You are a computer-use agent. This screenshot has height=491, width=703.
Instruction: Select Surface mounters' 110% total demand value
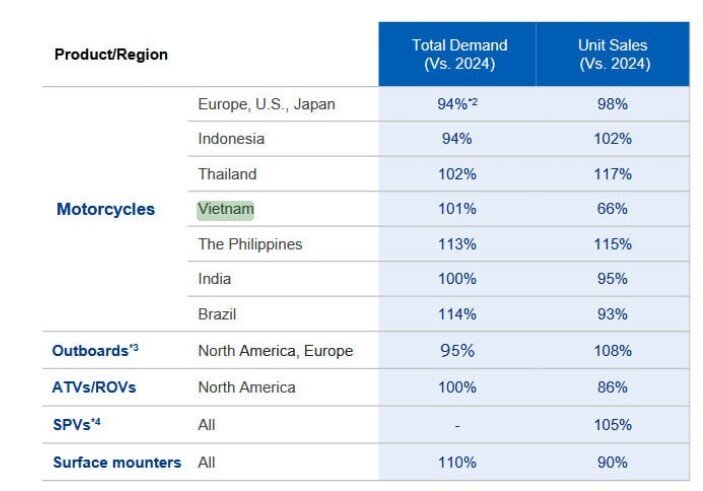457,462
